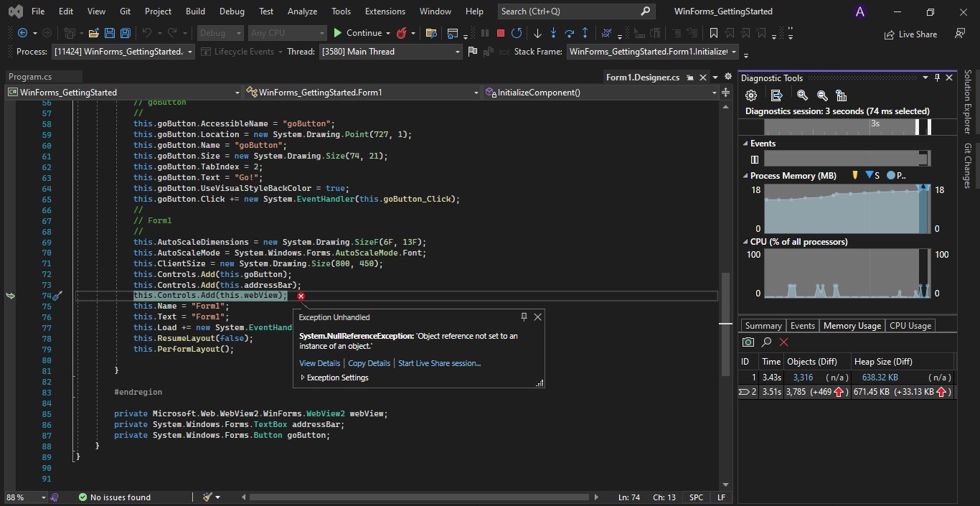This screenshot has width=980, height=506.
Task: Click the Send Feedback person icon
Action: point(959,33)
